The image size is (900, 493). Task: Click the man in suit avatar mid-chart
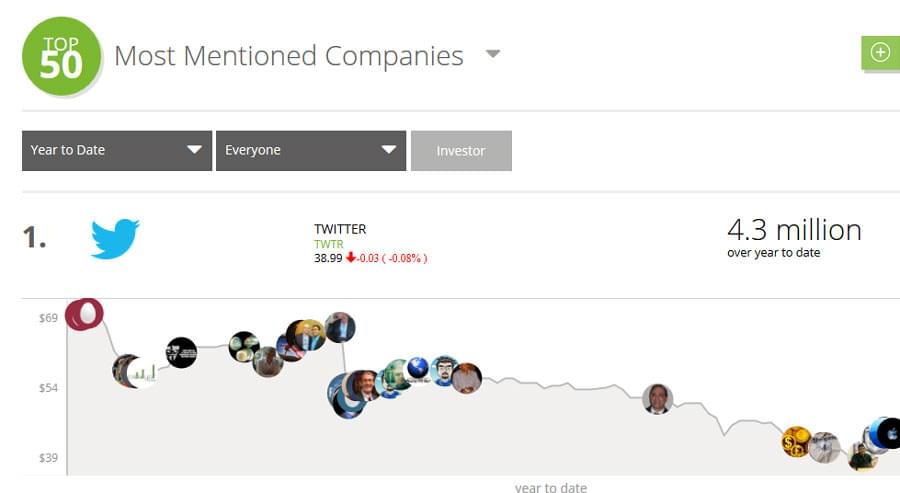657,399
